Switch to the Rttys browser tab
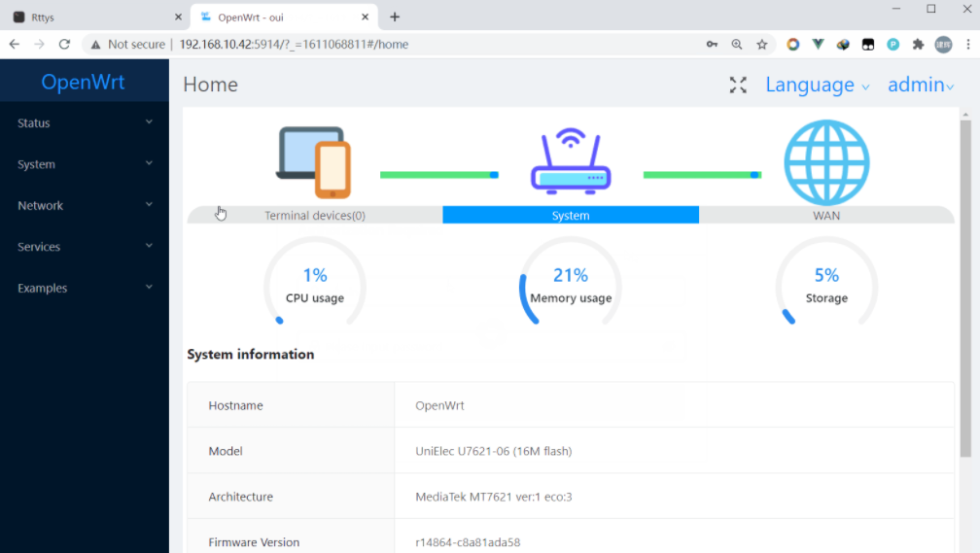Viewport: 980px width, 553px height. point(93,17)
